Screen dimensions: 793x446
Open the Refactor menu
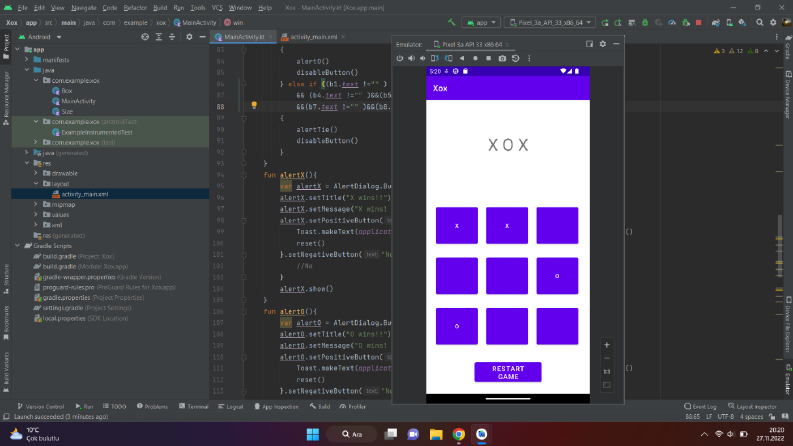(135, 8)
